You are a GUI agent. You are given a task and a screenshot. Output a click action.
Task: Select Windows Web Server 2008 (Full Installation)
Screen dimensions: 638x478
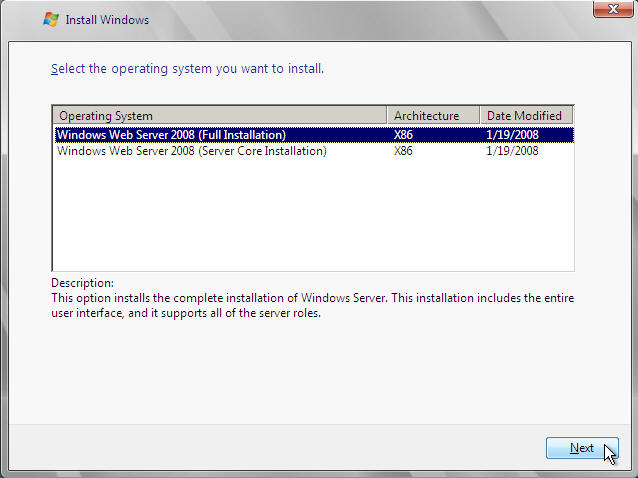[x=314, y=135]
